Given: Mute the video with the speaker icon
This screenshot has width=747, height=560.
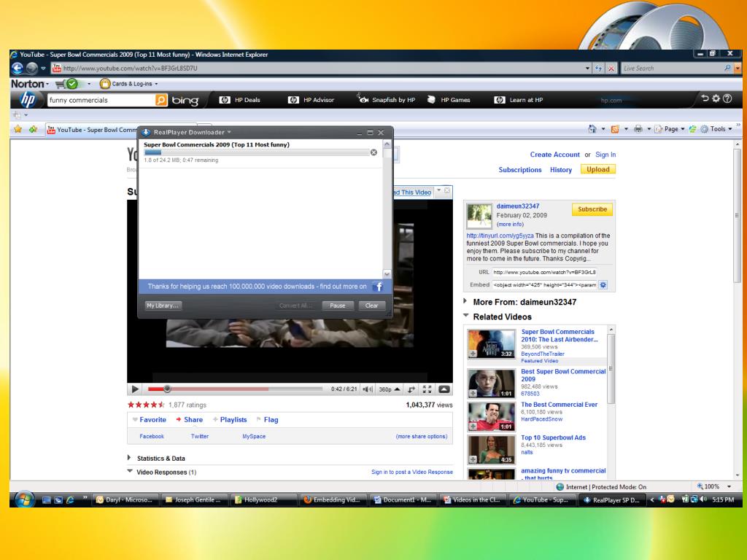Looking at the screenshot, I should pyautogui.click(x=368, y=389).
